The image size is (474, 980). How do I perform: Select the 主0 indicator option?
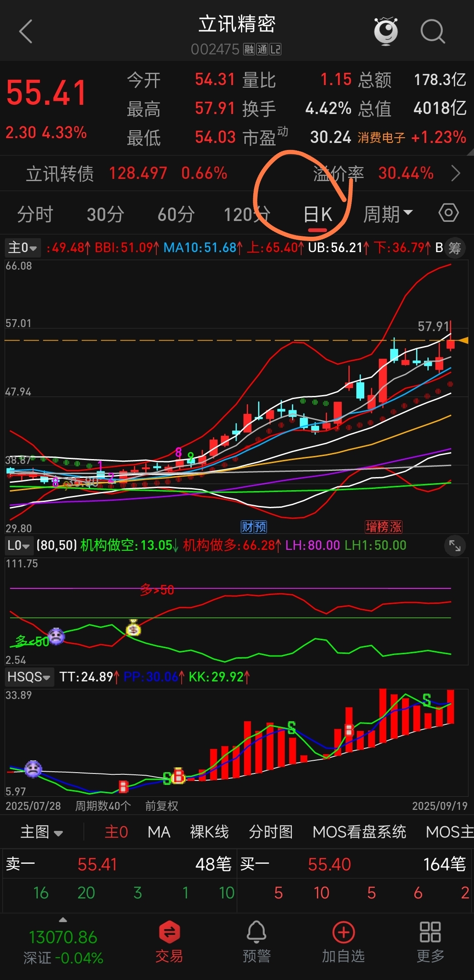point(116,832)
